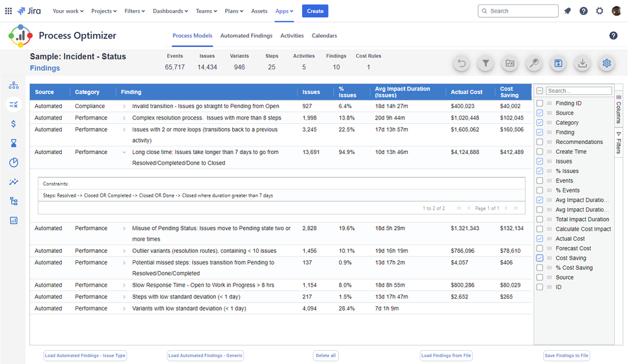Enable the Recommendations column checkbox
Viewport: 628px width, 364px height.
[x=540, y=142]
